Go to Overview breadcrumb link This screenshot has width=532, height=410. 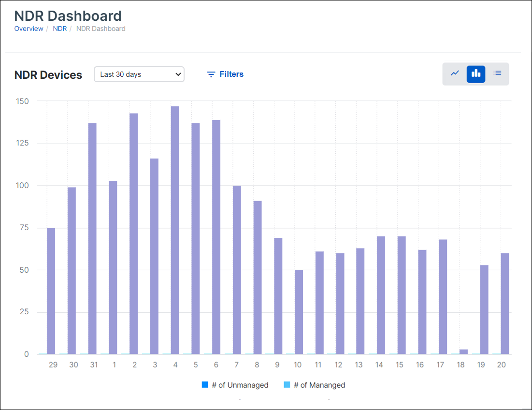(29, 29)
